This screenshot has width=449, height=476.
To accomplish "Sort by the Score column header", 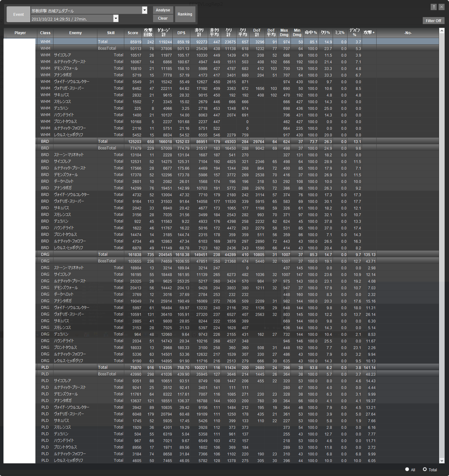I will tap(133, 33).
